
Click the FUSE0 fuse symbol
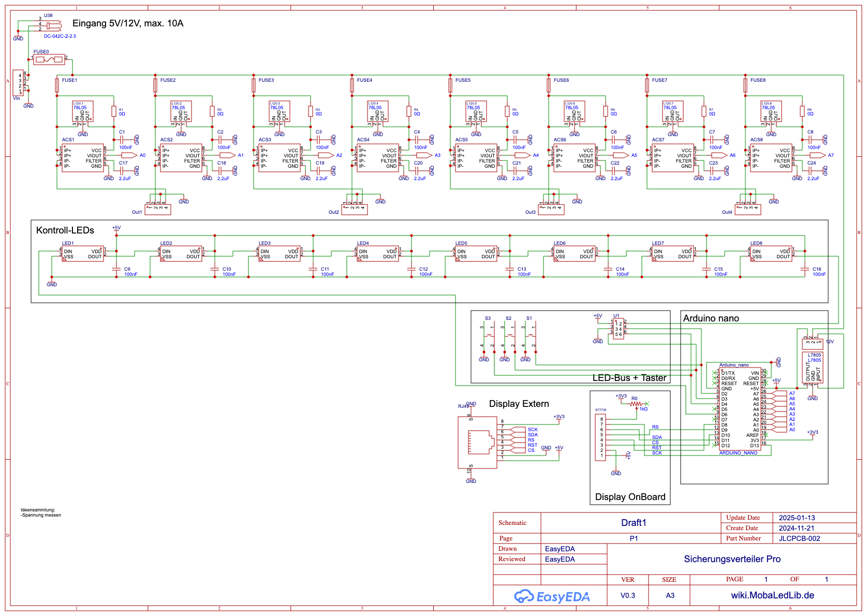[49, 60]
